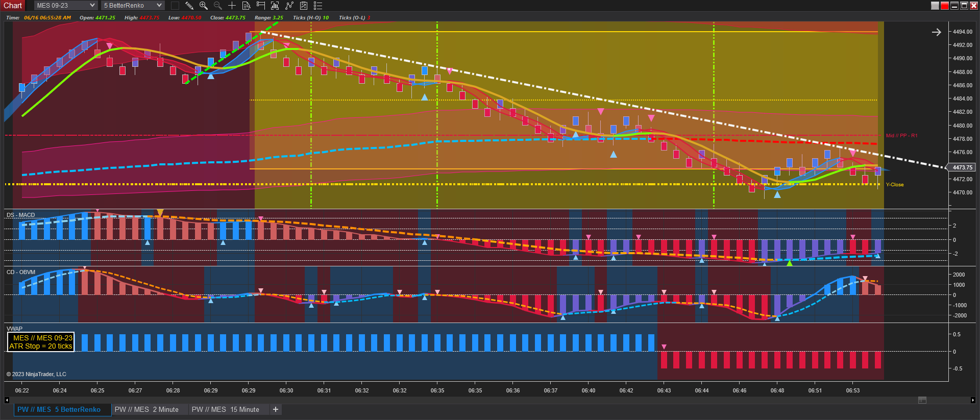980x420 pixels.
Task: Click the 4473.75 current price marker
Action: 962,167
